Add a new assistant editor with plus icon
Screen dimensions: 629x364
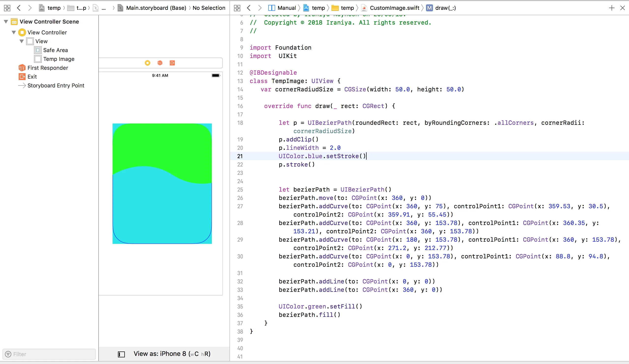click(x=612, y=8)
